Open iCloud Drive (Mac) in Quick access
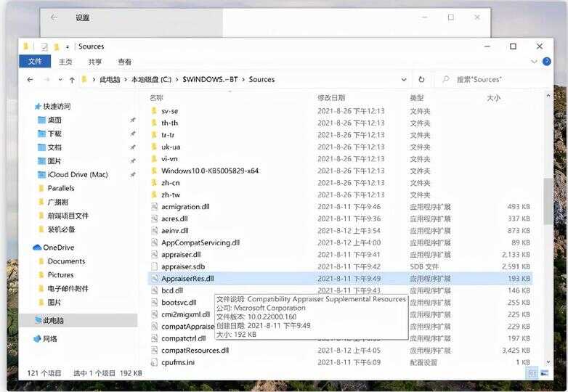This screenshot has width=568, height=392. (77, 174)
